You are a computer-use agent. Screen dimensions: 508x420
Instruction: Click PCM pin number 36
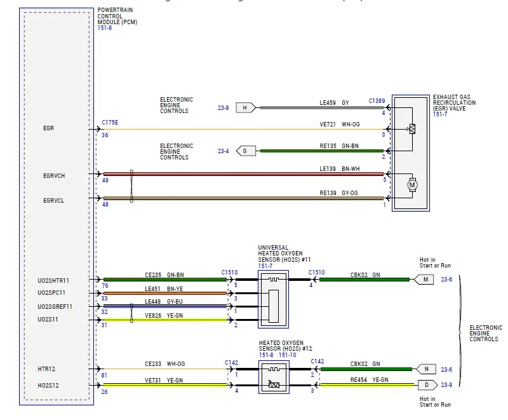coord(105,135)
